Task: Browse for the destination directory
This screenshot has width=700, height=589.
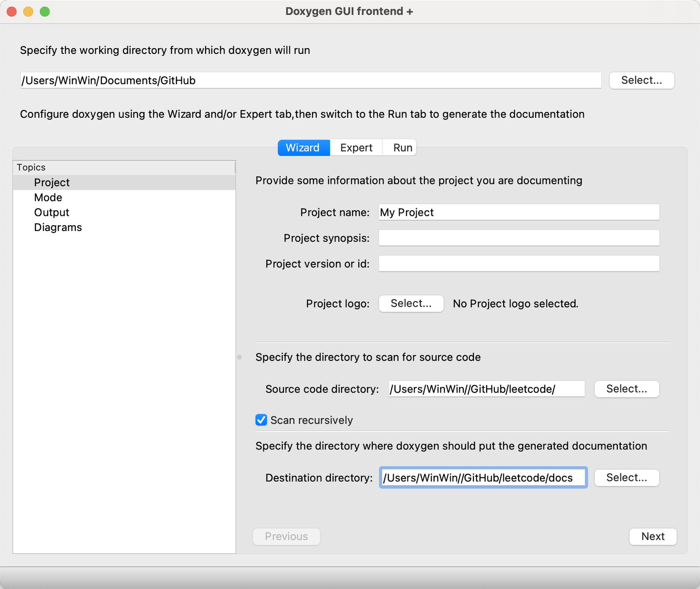Action: pos(626,478)
